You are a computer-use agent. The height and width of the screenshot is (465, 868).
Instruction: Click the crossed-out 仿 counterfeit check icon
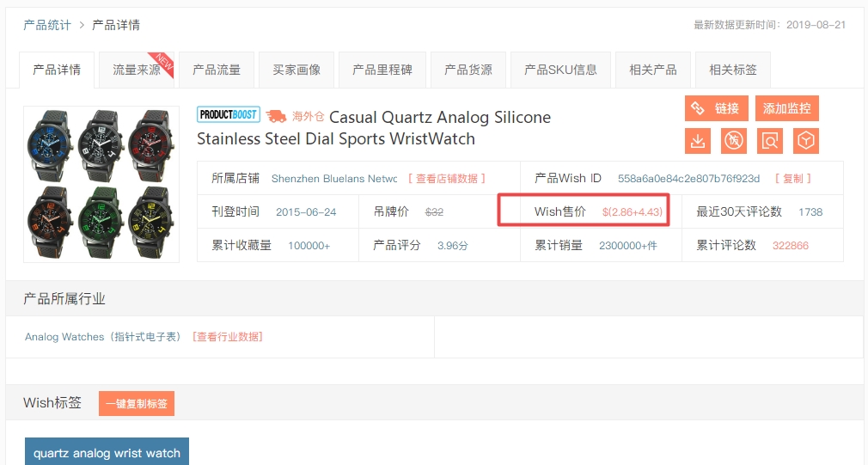(x=734, y=141)
